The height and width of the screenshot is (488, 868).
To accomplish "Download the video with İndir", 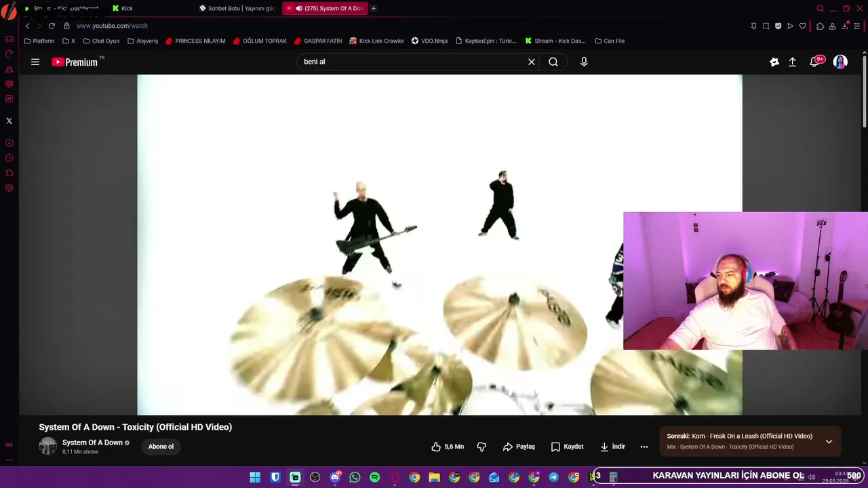I will 612,447.
